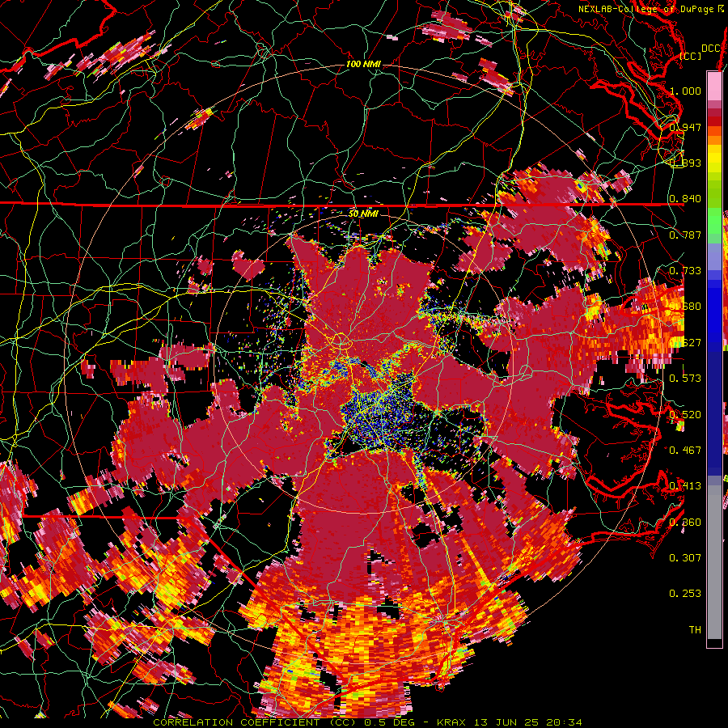Click the 0.467 scale value
The width and height of the screenshot is (728, 728).
[x=685, y=451]
